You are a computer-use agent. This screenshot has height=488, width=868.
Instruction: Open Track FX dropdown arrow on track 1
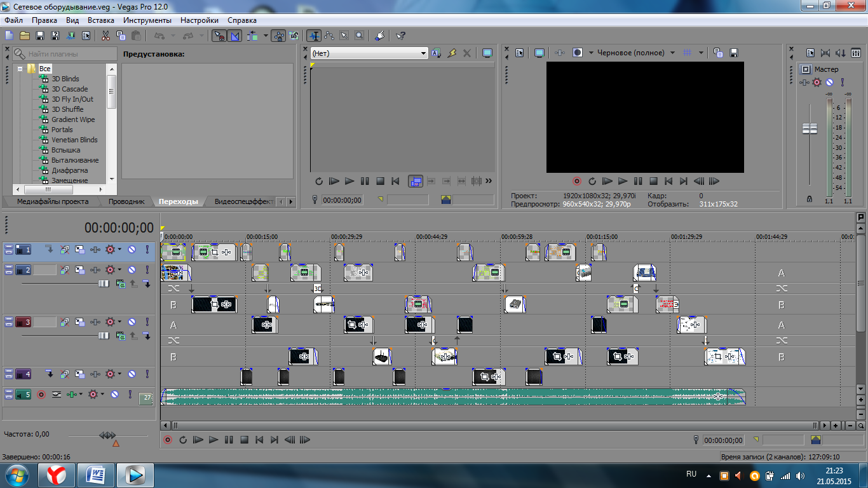(119, 250)
